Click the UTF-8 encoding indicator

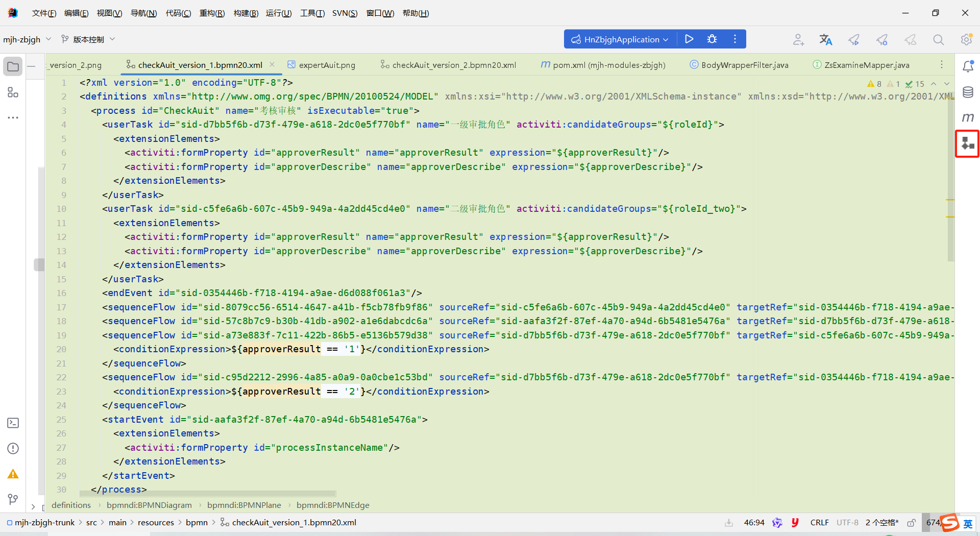[x=847, y=522]
